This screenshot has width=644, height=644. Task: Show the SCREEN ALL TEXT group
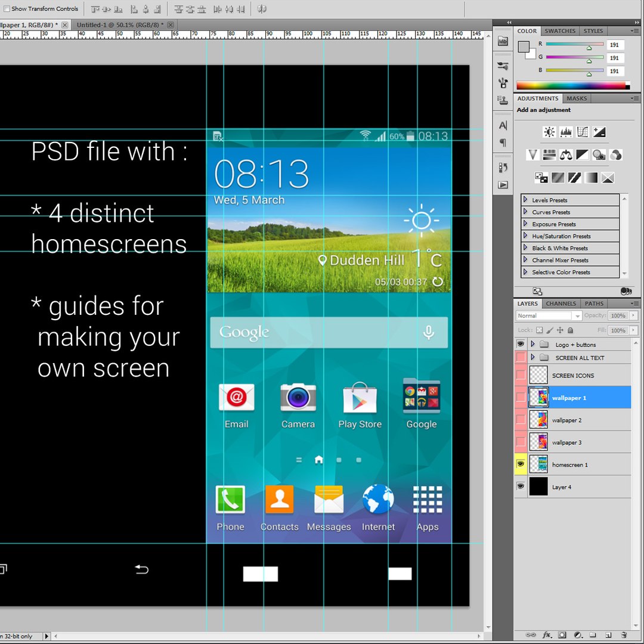[521, 357]
